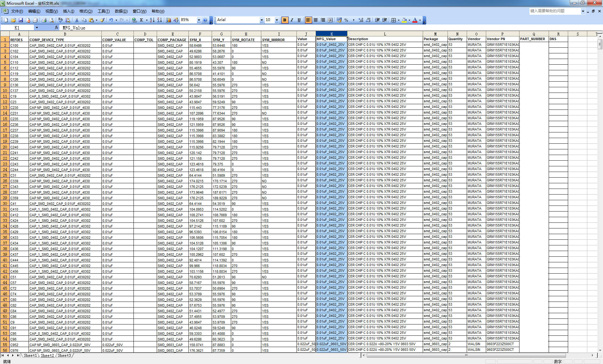
Task: Apply the Currency style
Action: (339, 20)
